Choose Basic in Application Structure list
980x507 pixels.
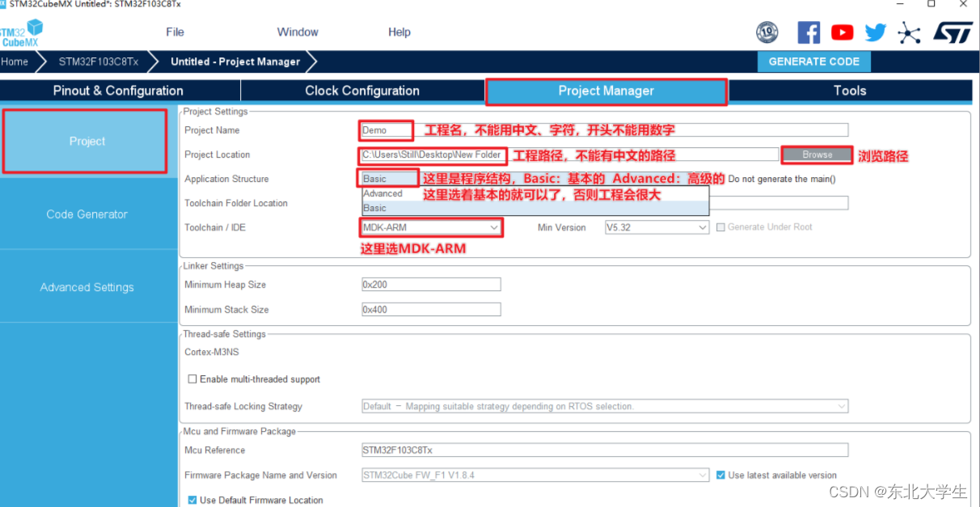534,208
